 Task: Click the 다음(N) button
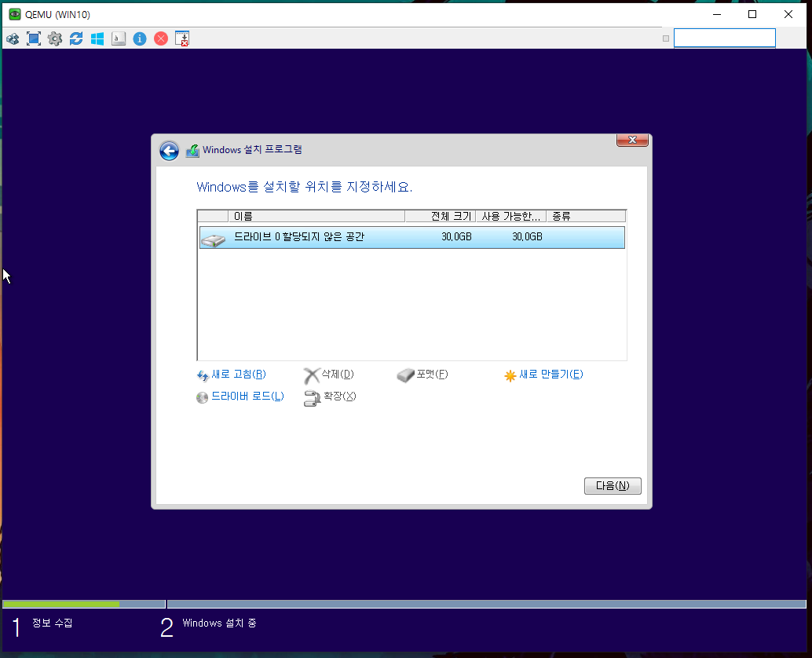pyautogui.click(x=613, y=485)
